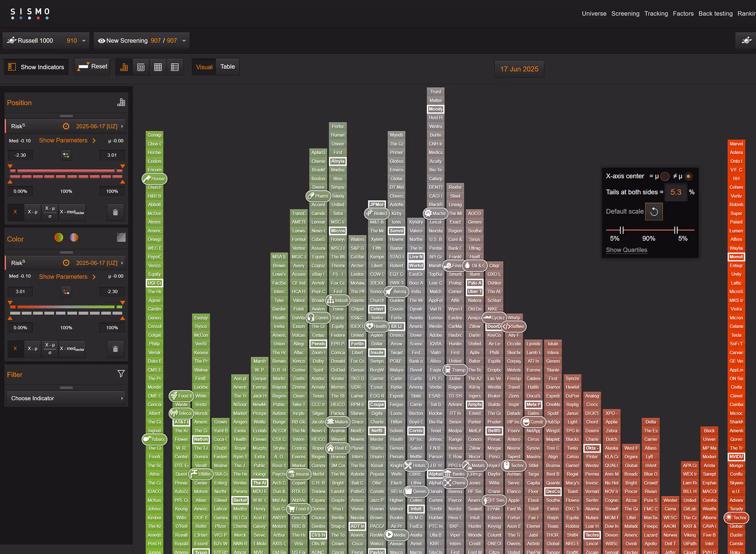756x554 pixels.
Task: Click the Color red-green gradient slider bar
Action: (x=66, y=307)
